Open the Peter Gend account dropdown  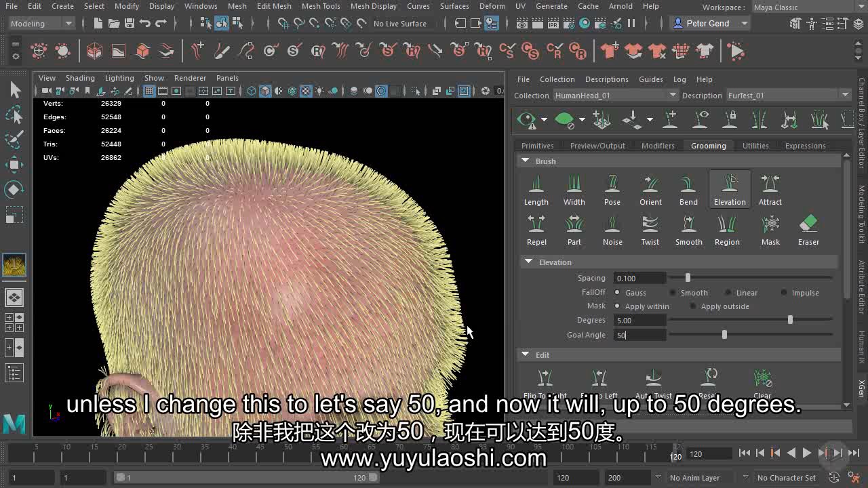[710, 23]
